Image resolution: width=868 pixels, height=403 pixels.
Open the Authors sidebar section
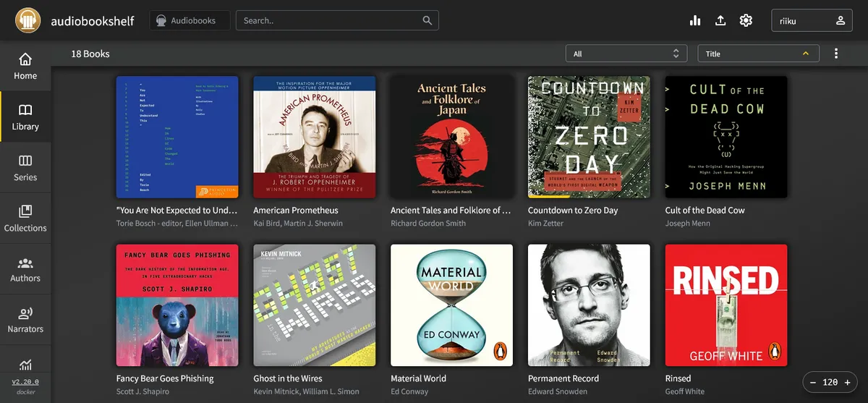tap(25, 268)
